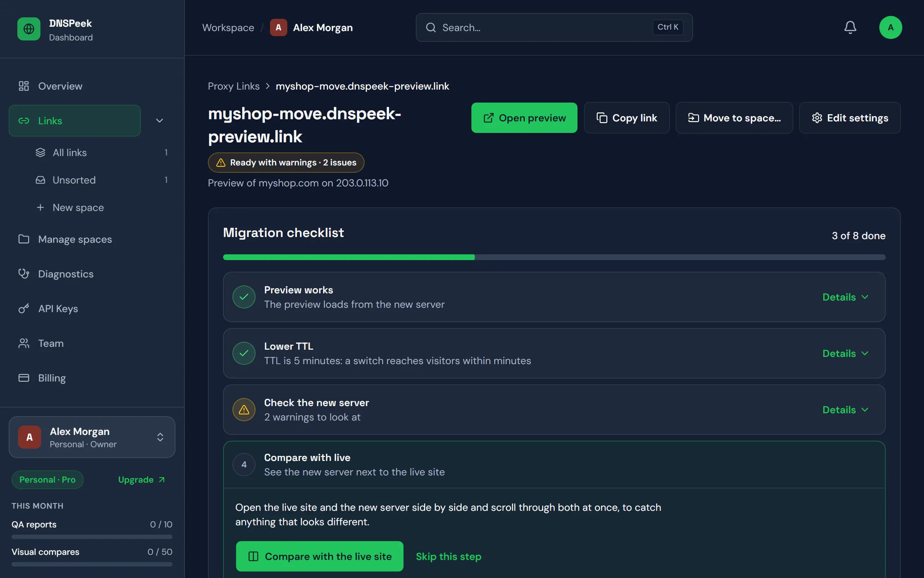Screen dimensions: 924x578
Task: Open Edit settings
Action: [x=850, y=118]
